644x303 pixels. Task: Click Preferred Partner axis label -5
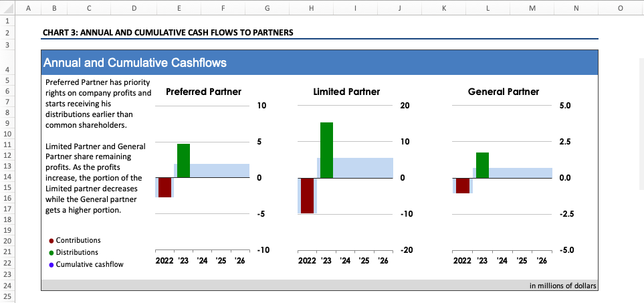click(x=261, y=214)
